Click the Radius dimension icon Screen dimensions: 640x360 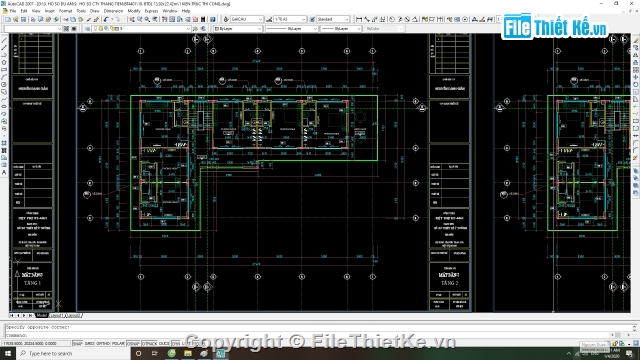[392, 19]
